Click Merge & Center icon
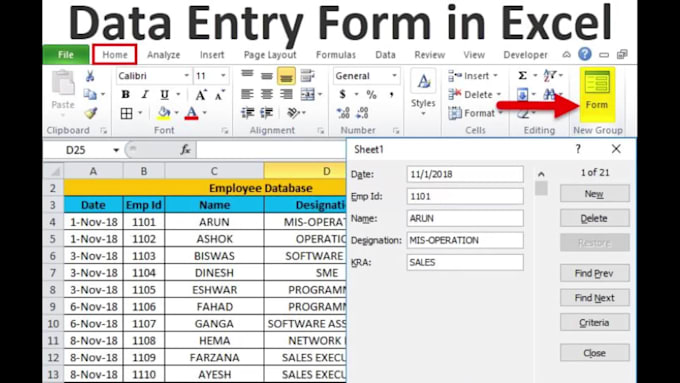The width and height of the screenshot is (680, 383). pos(307,94)
